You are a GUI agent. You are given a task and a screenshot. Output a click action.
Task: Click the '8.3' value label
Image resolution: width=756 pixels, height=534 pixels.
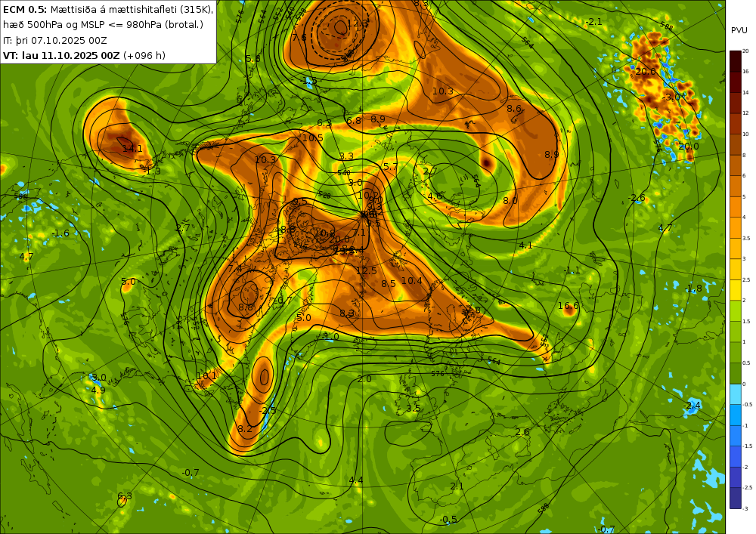click(347, 313)
